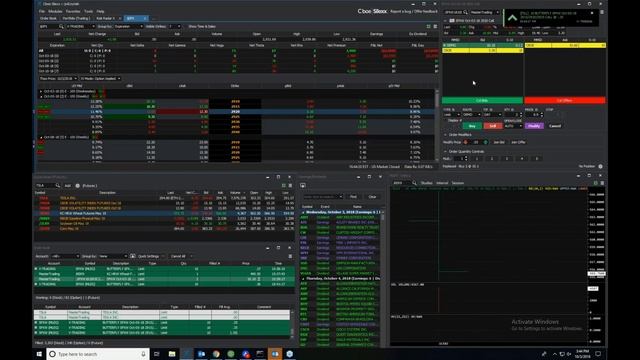640x360 pixels.
Task: Click the green Buy button
Action: point(472,126)
